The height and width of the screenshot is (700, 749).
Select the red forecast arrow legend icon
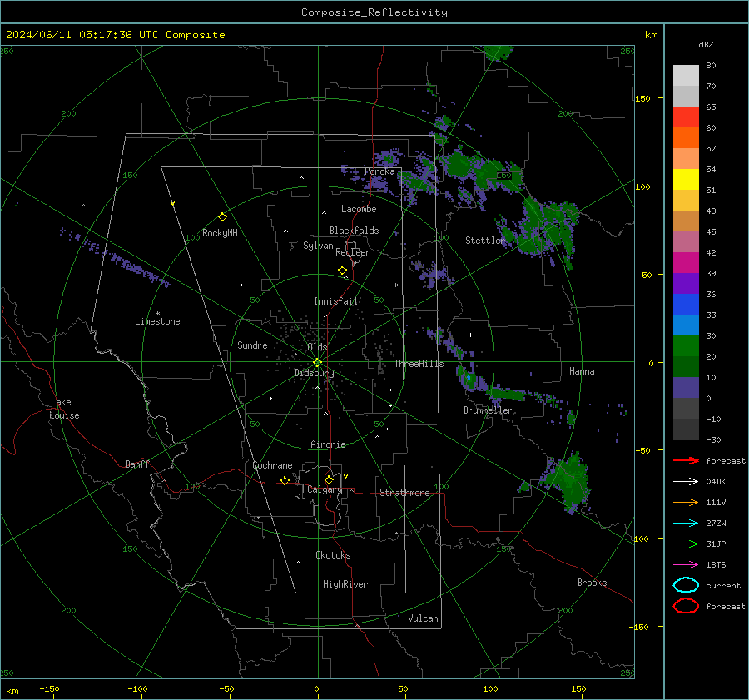tap(686, 460)
